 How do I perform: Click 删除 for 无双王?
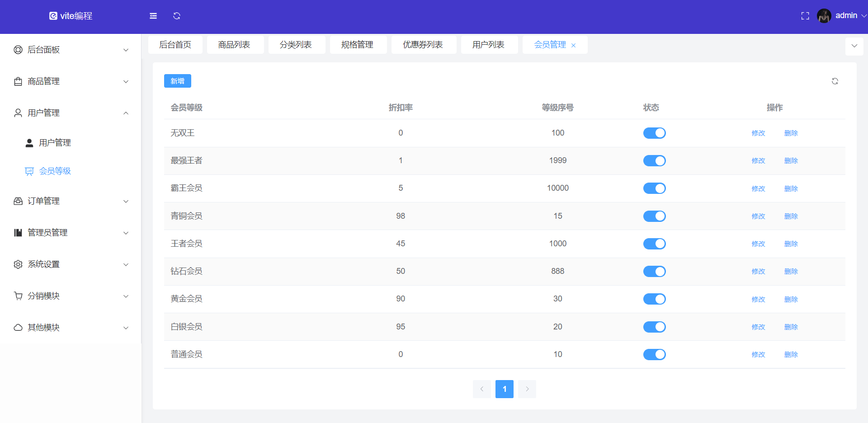(x=791, y=133)
